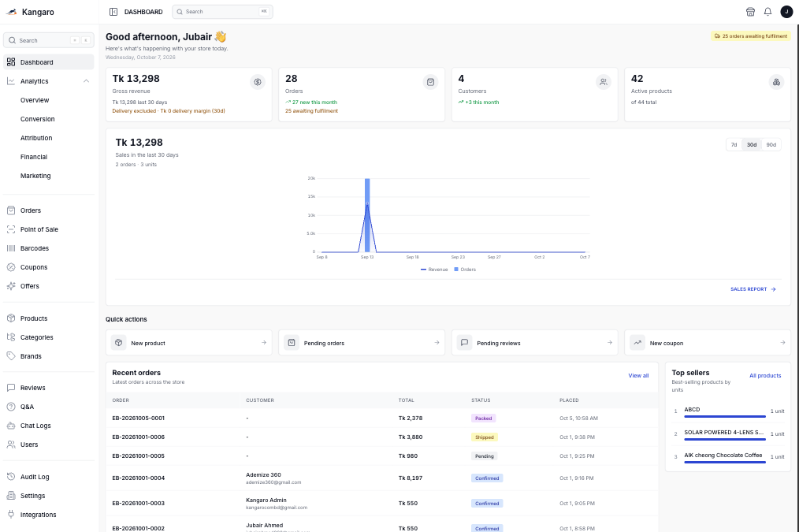Select customer Ademize 360
Image resolution: width=799 pixels, height=532 pixels.
pyautogui.click(x=263, y=474)
